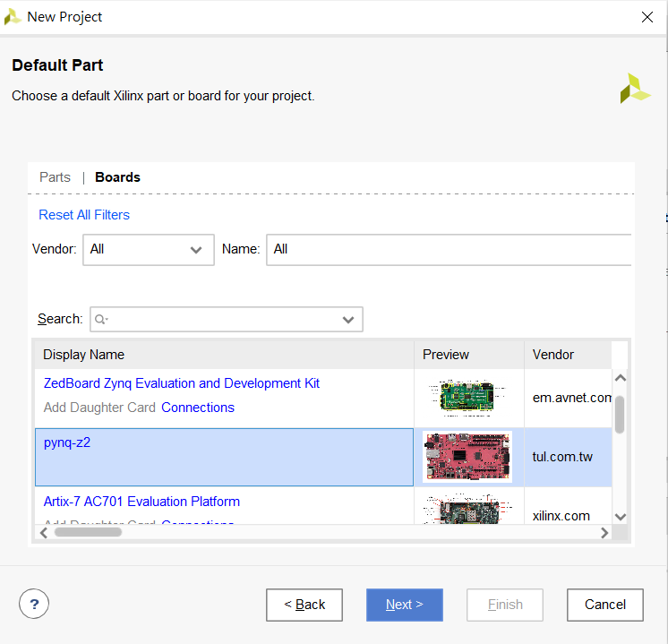Expand the Search history dropdown arrow
Screen dimensions: 668x644
point(348,320)
